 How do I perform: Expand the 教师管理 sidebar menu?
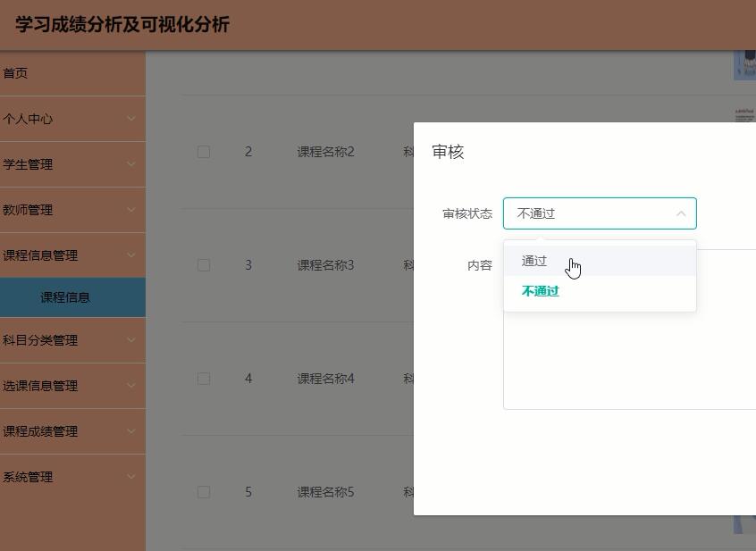click(x=72, y=209)
